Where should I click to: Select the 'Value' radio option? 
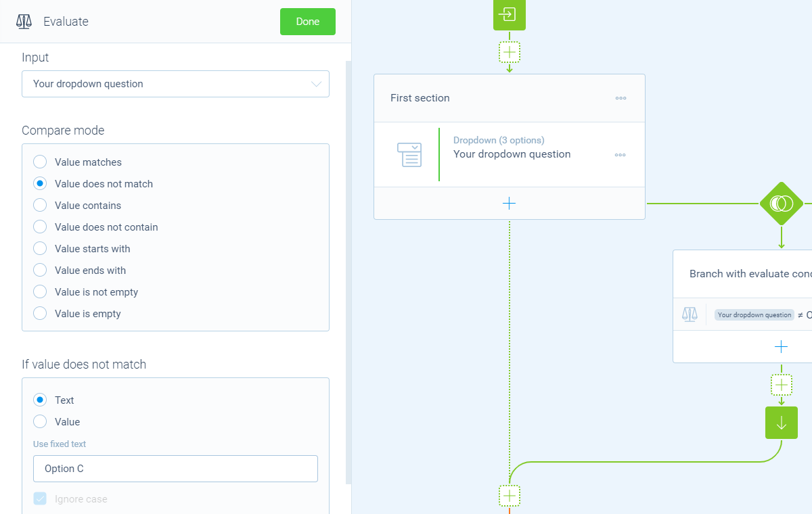[x=40, y=422]
